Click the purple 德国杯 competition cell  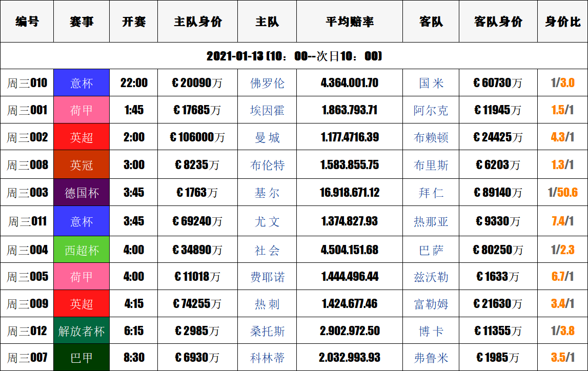click(82, 193)
